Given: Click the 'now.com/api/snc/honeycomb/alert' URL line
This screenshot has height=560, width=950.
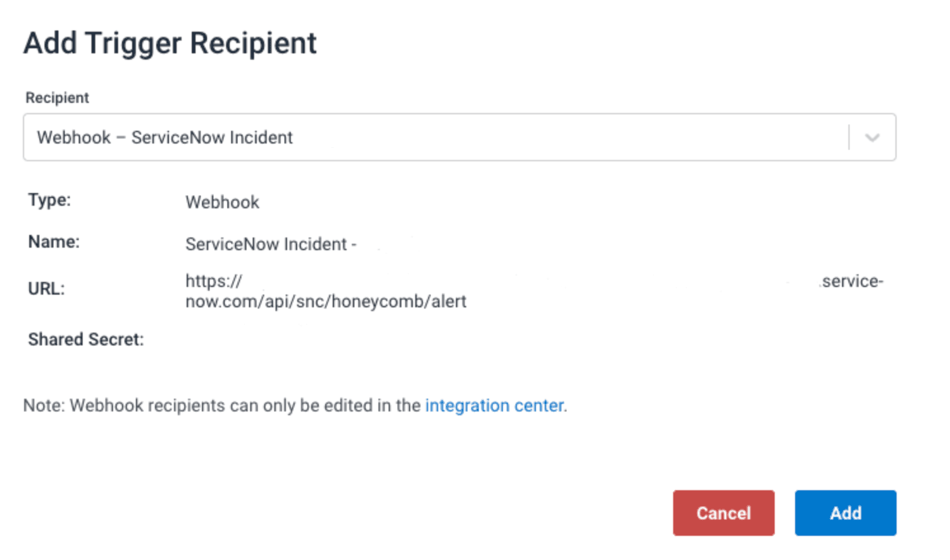Looking at the screenshot, I should tap(326, 301).
